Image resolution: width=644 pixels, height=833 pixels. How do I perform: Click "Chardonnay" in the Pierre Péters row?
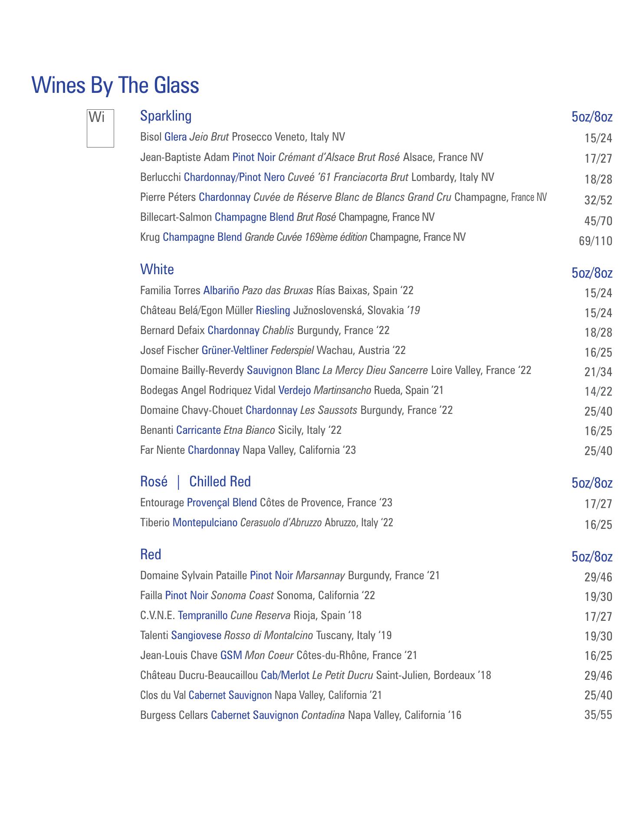[225, 197]
